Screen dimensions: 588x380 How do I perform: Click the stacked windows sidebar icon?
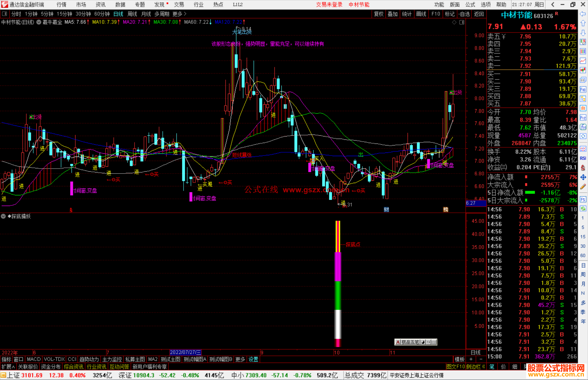click(x=583, y=80)
